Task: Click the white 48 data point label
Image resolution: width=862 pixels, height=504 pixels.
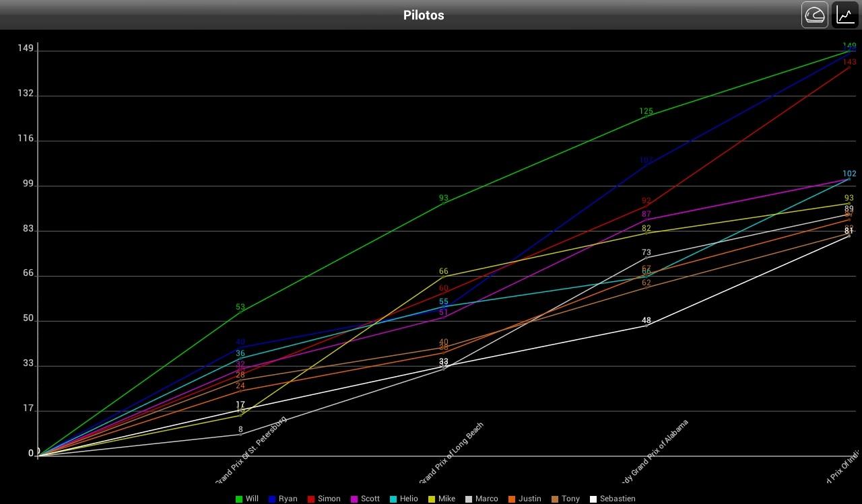Action: (x=646, y=321)
